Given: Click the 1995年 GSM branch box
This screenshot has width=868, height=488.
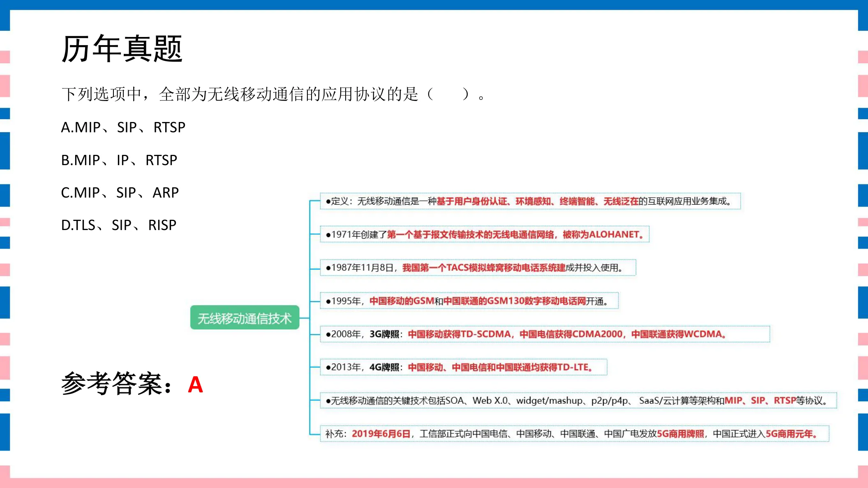Looking at the screenshot, I should (x=469, y=301).
